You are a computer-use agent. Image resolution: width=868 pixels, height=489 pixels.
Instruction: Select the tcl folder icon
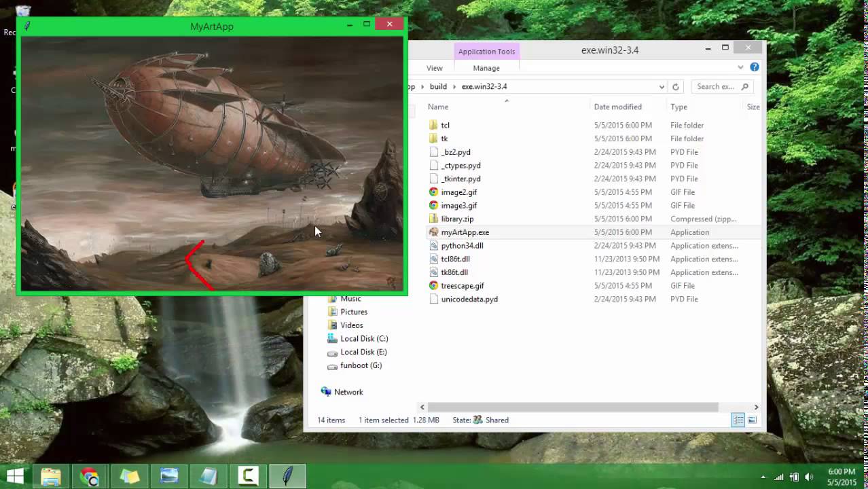[x=433, y=125]
